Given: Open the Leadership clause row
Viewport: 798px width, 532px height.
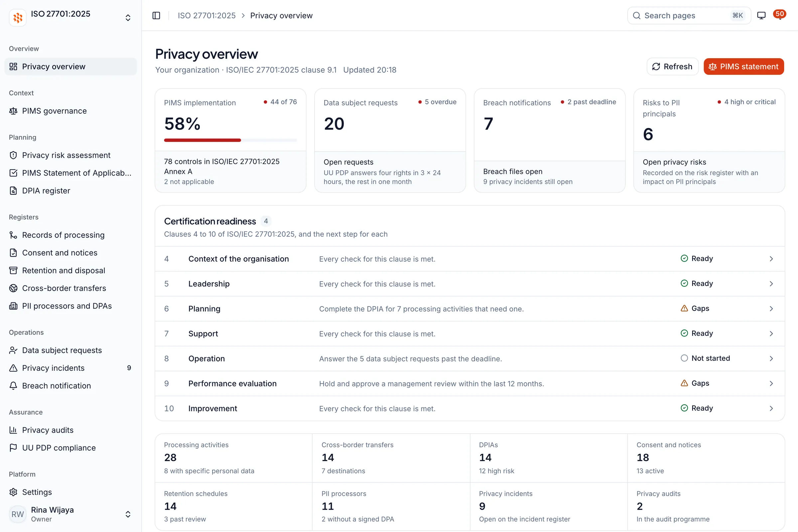Looking at the screenshot, I should tap(470, 284).
